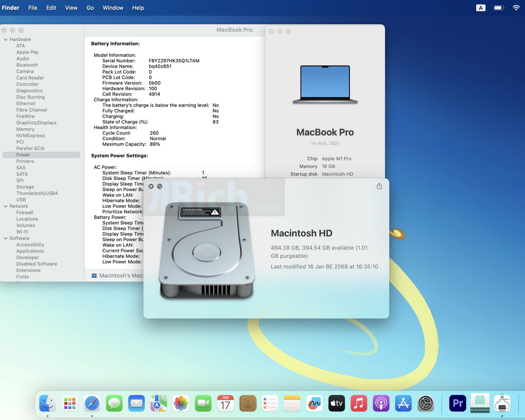This screenshot has height=420, width=525.
Task: Select Camera in sidebar
Action: [x=25, y=71]
